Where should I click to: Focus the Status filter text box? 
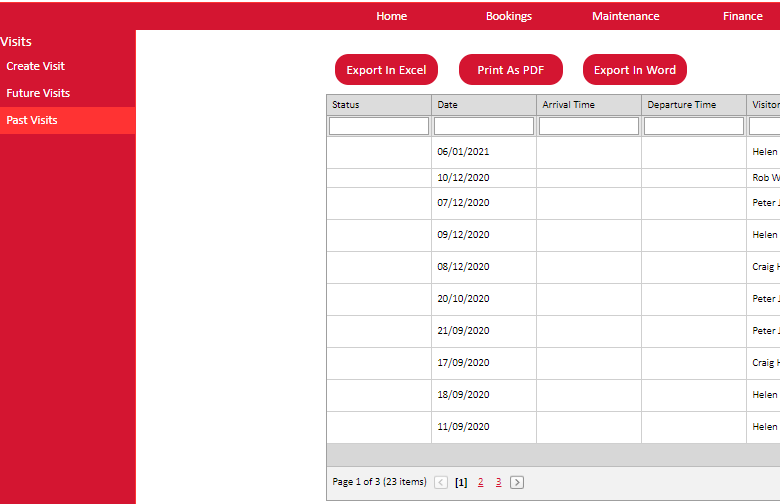[379, 126]
